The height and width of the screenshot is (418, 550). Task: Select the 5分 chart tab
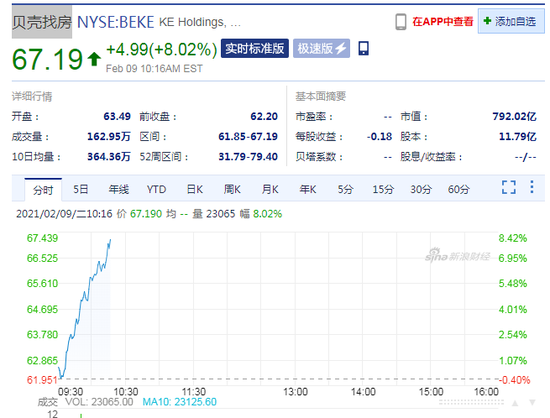[345, 189]
